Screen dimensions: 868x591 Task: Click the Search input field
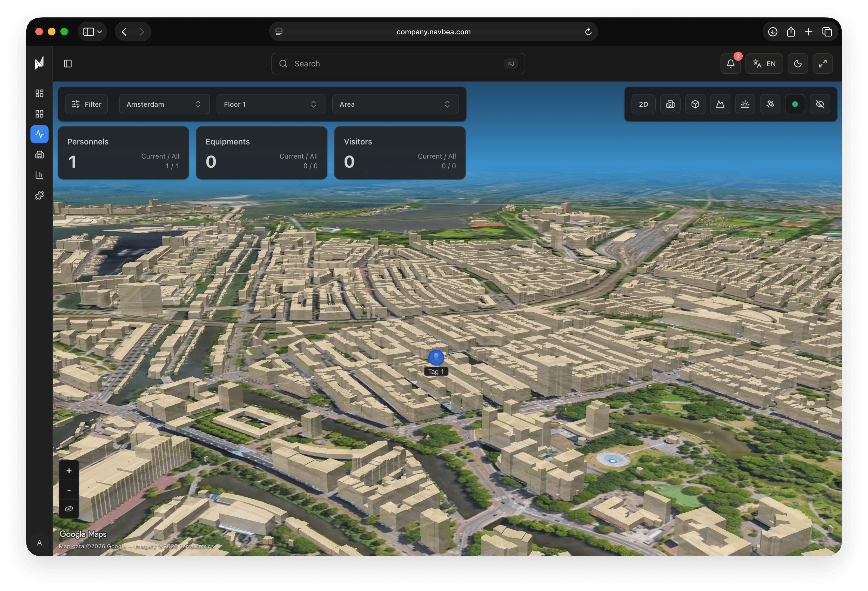click(398, 64)
